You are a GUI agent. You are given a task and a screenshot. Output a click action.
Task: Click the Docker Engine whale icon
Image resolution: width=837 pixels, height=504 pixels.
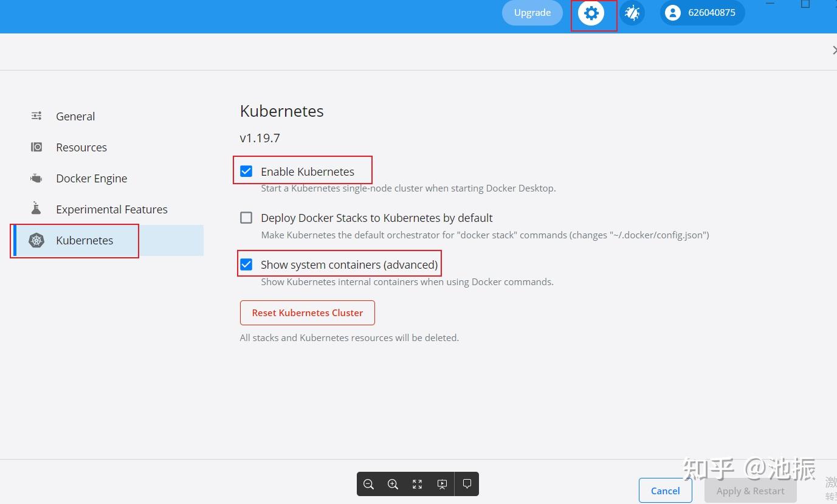tap(36, 178)
